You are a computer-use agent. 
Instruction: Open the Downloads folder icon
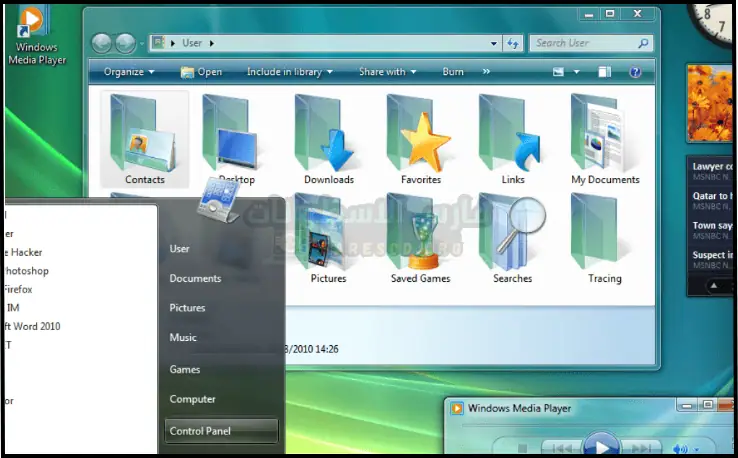(329, 140)
